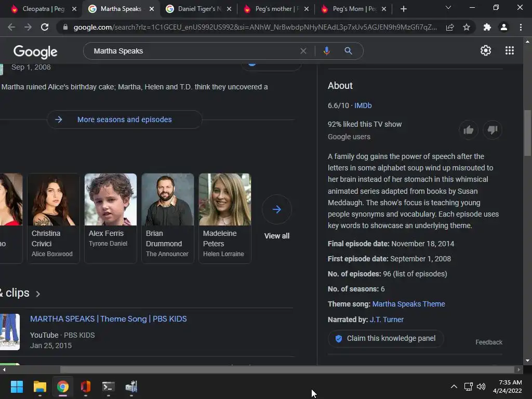Open File Explorer from the taskbar
Viewport: 532px width, 399px height.
pos(39,387)
